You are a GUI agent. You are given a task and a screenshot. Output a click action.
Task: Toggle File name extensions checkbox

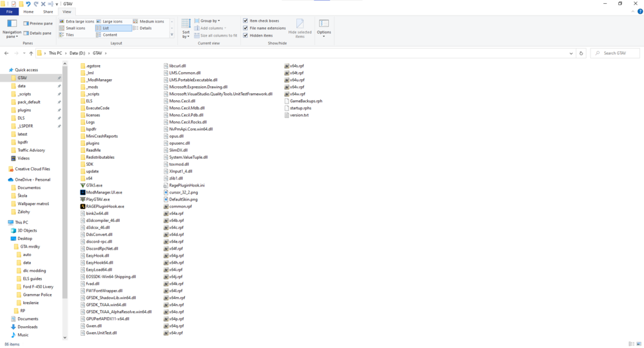264,28
